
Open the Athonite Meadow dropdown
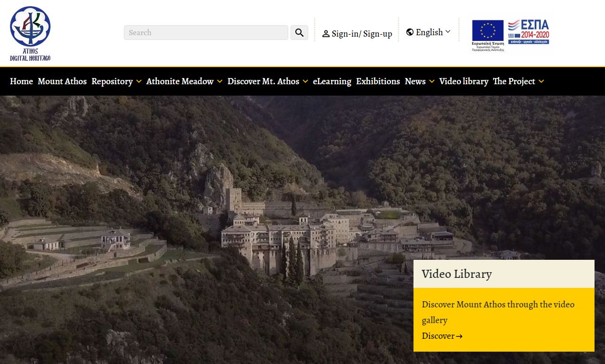219,81
